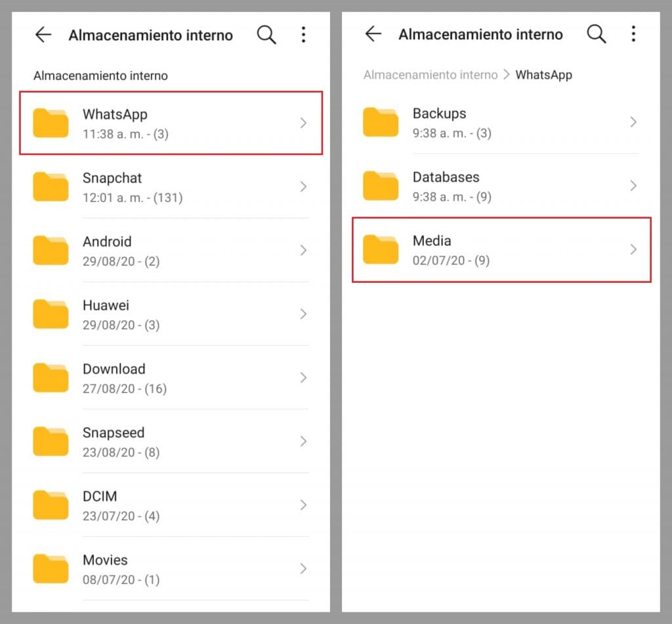Expand the Media folder using its arrow
The height and width of the screenshot is (624, 672).
tap(633, 249)
